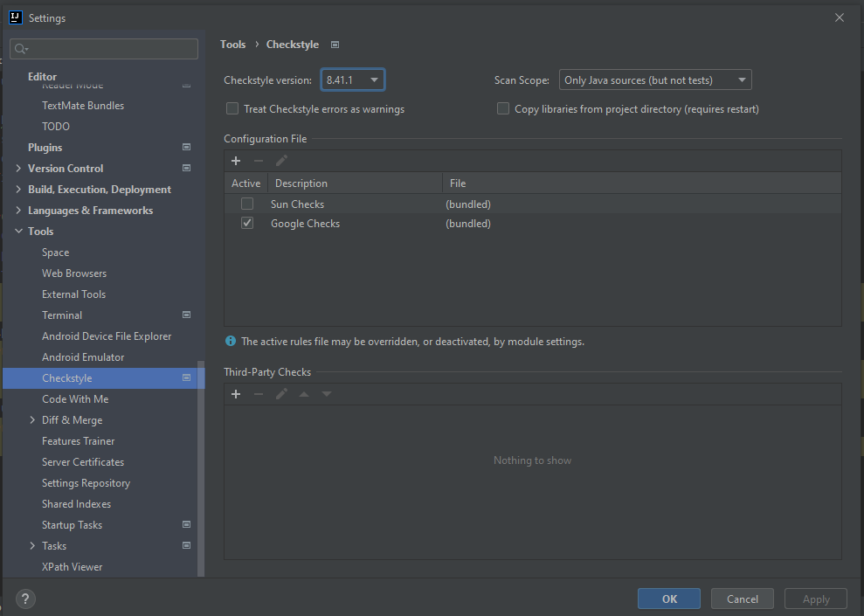Open TODO settings
The image size is (864, 616).
click(56, 126)
